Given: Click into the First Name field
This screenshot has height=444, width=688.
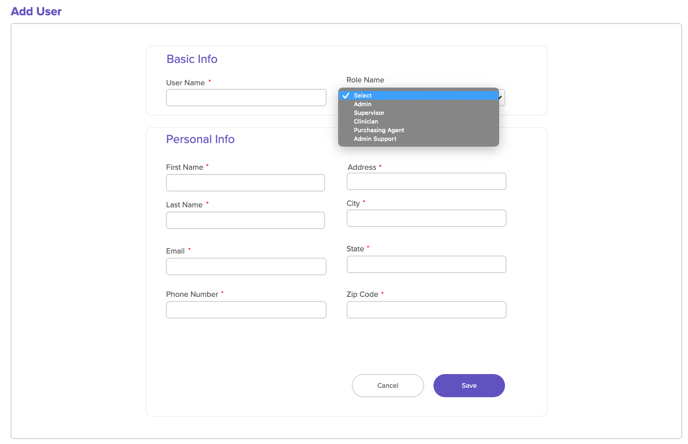Looking at the screenshot, I should tap(245, 183).
